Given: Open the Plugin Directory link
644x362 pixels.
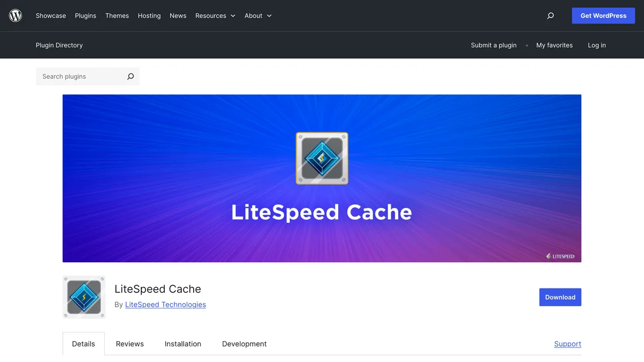Looking at the screenshot, I should click(60, 45).
